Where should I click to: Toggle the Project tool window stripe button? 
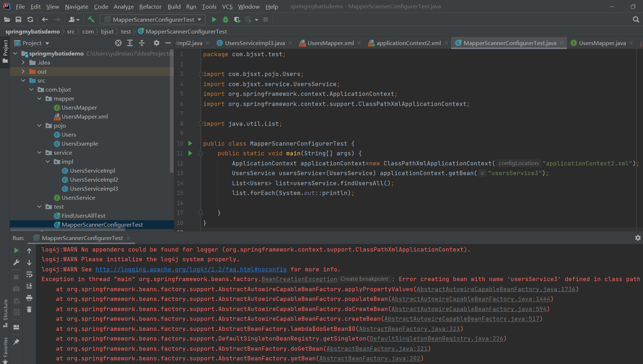(5, 51)
